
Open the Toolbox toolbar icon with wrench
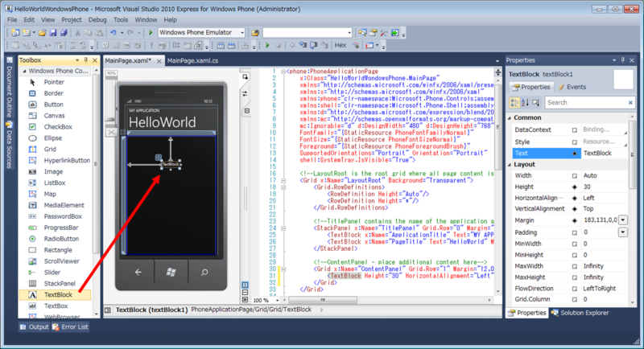tap(384, 32)
